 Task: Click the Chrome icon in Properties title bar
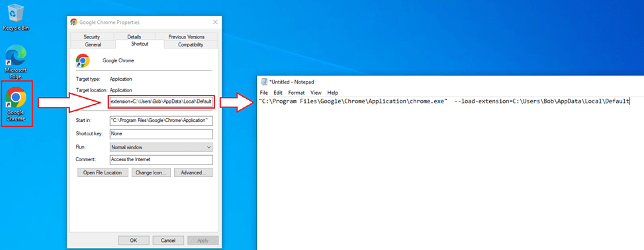[x=74, y=22]
